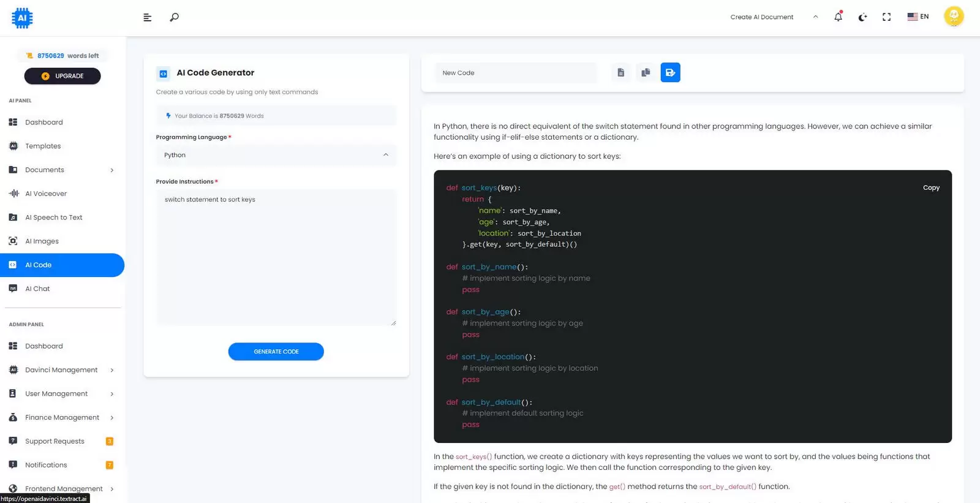Export code as text file icon

click(x=621, y=72)
